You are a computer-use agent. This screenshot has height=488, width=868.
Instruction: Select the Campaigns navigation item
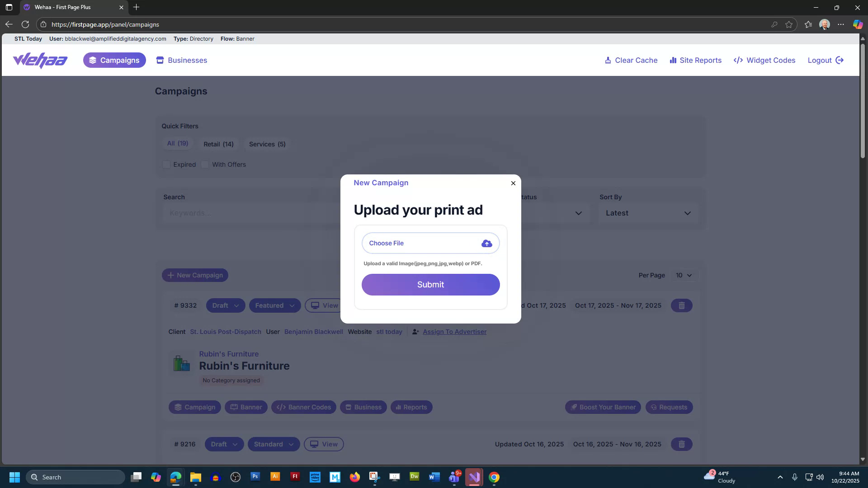click(114, 60)
